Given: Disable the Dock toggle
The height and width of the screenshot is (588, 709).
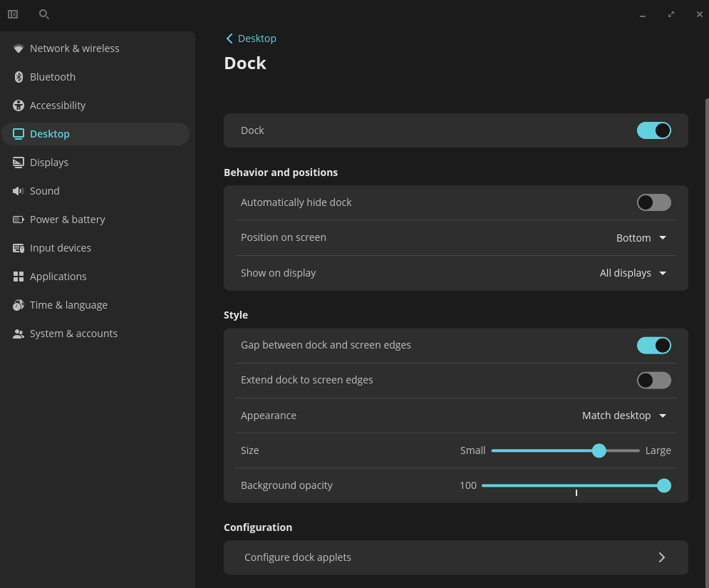Looking at the screenshot, I should click(x=653, y=130).
